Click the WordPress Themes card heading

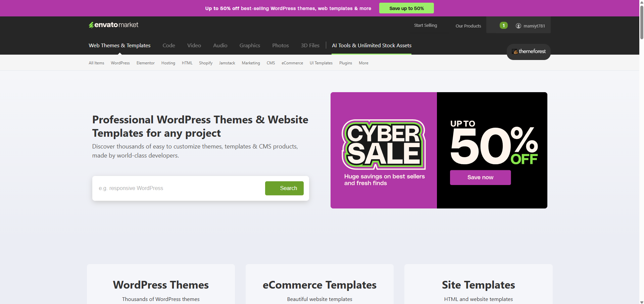[x=161, y=285]
